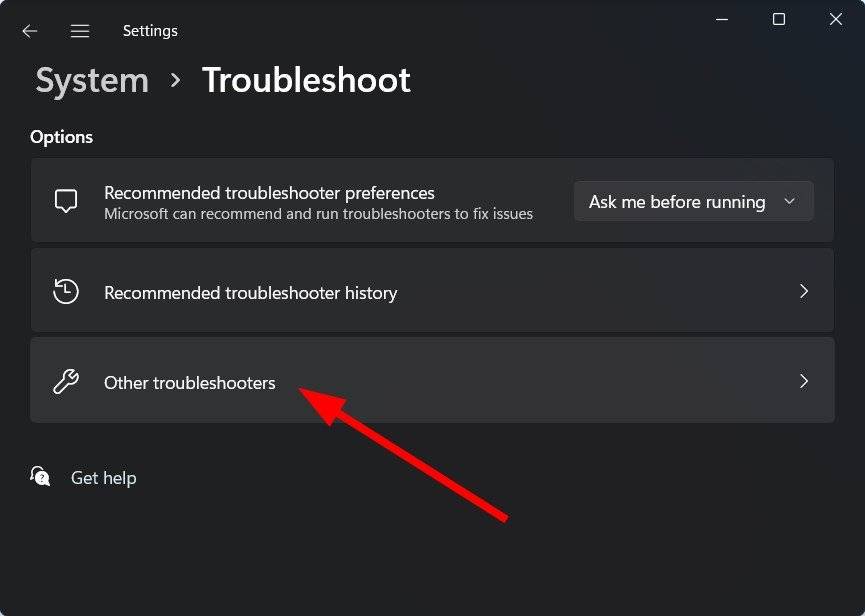Click the Options section heading
This screenshot has width=865, height=616.
tap(61, 137)
